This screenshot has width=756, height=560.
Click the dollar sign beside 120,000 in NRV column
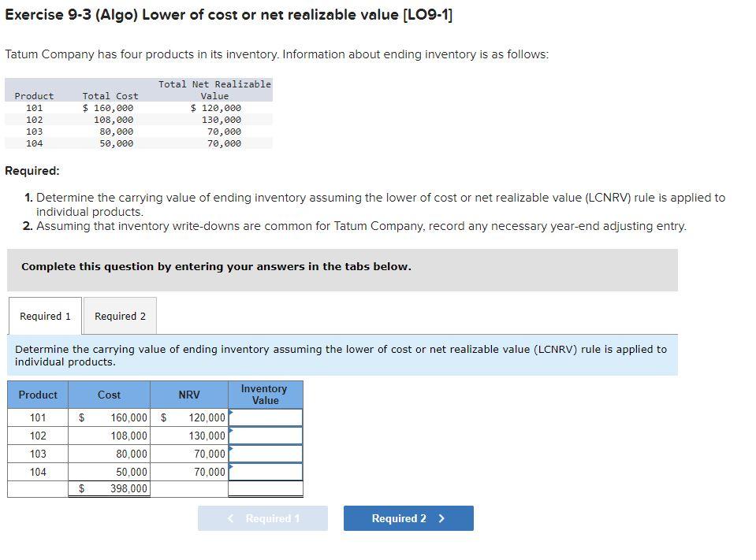[162, 417]
